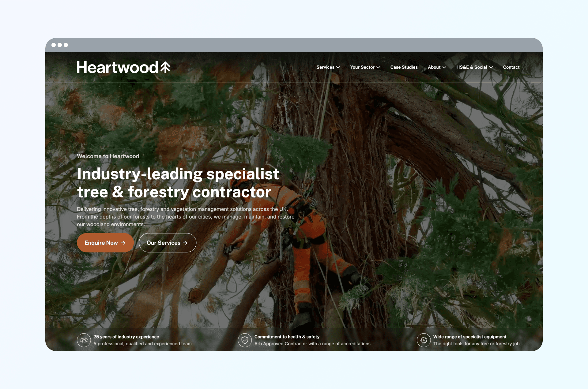
Task: Open the Your Sector dropdown menu
Action: point(363,67)
